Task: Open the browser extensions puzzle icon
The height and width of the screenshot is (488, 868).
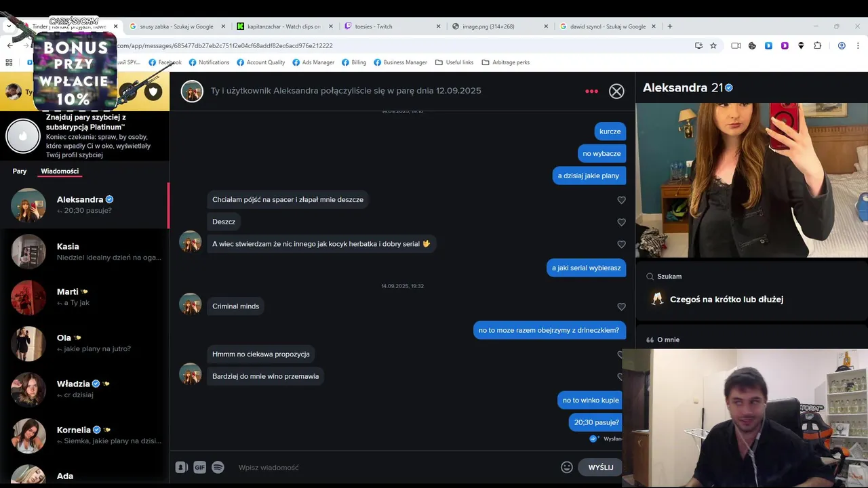Action: coord(817,45)
